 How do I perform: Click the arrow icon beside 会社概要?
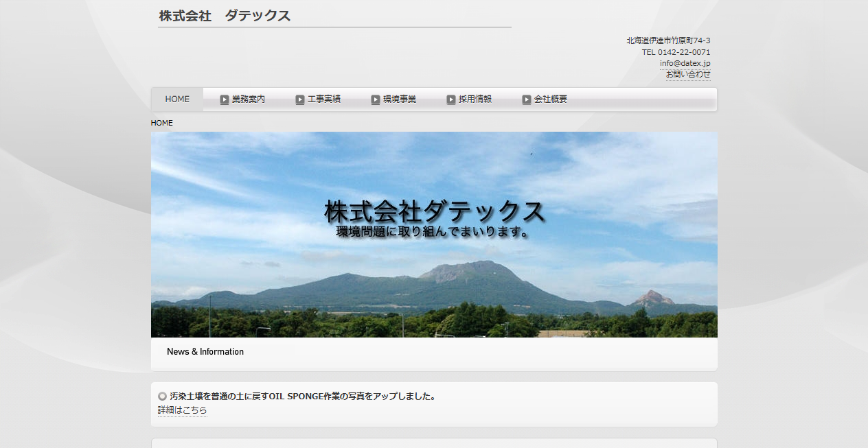[x=526, y=99]
